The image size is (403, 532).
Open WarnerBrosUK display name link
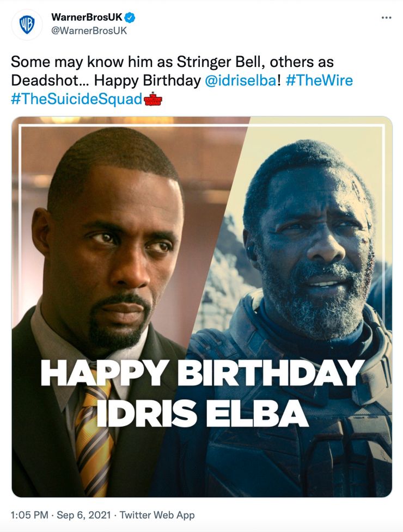tap(87, 17)
